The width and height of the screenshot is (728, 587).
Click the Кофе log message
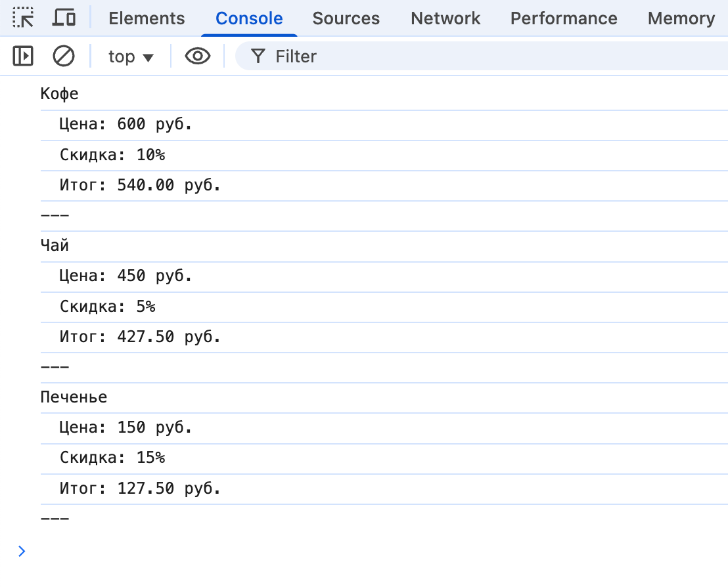pos(60,94)
